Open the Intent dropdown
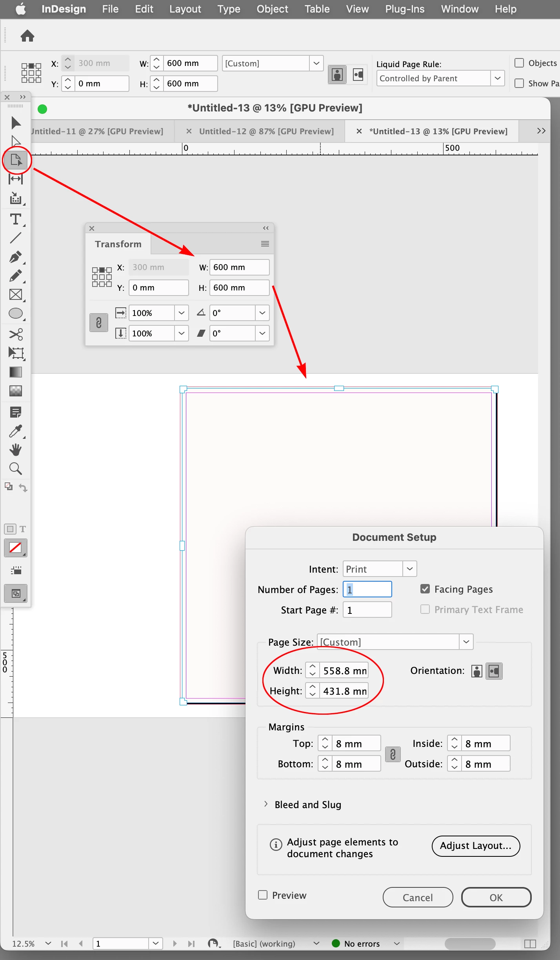The image size is (560, 960). 410,569
